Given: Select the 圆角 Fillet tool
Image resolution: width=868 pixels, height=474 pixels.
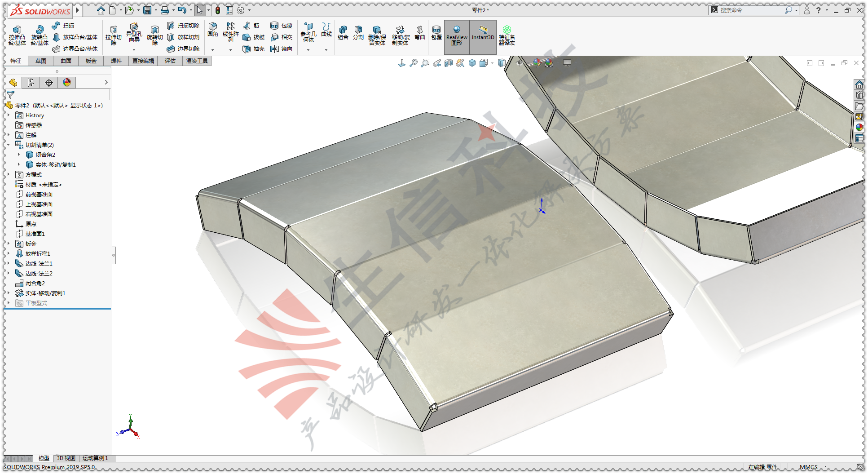Looking at the screenshot, I should 213,31.
